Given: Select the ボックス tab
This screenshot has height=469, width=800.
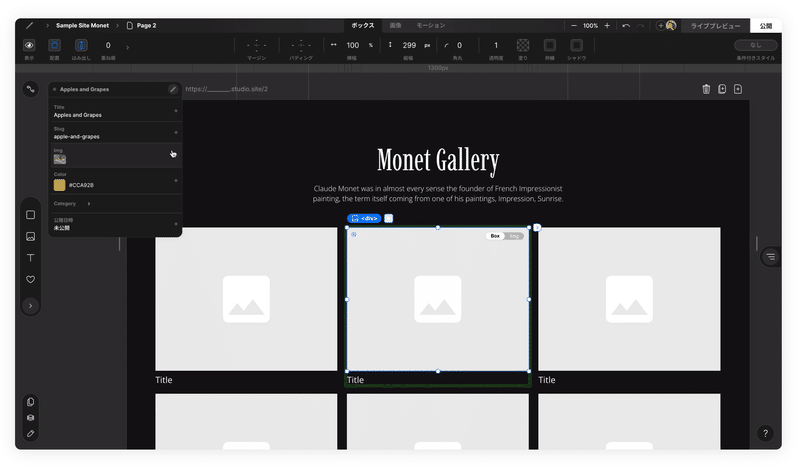Looking at the screenshot, I should pyautogui.click(x=363, y=26).
